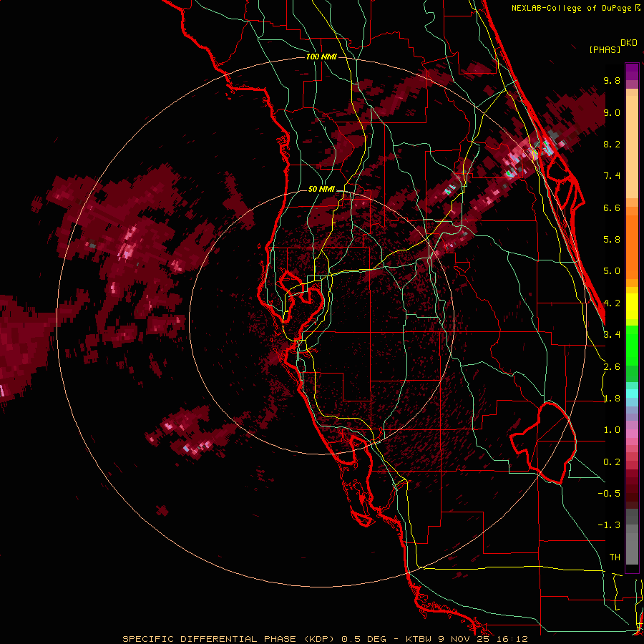Click the 16:12 timestamp in caption
644x644 pixels.
click(512, 639)
